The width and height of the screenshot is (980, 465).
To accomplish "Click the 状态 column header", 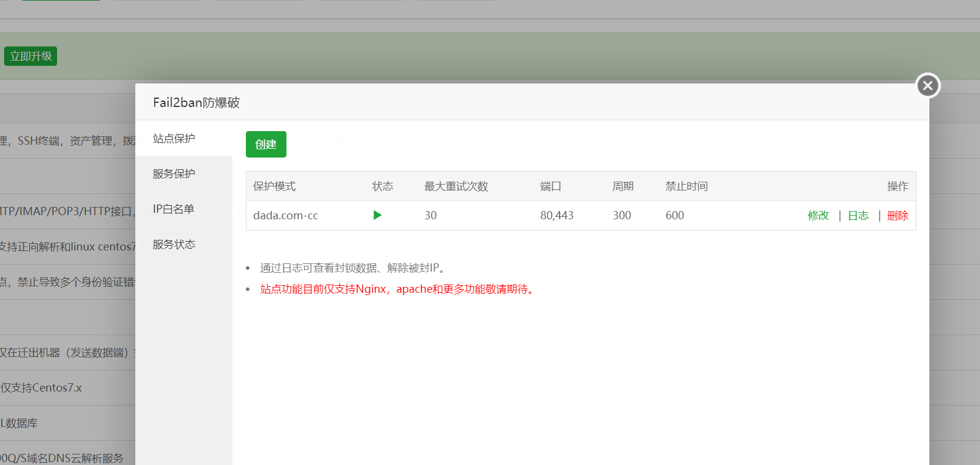I will pyautogui.click(x=383, y=186).
